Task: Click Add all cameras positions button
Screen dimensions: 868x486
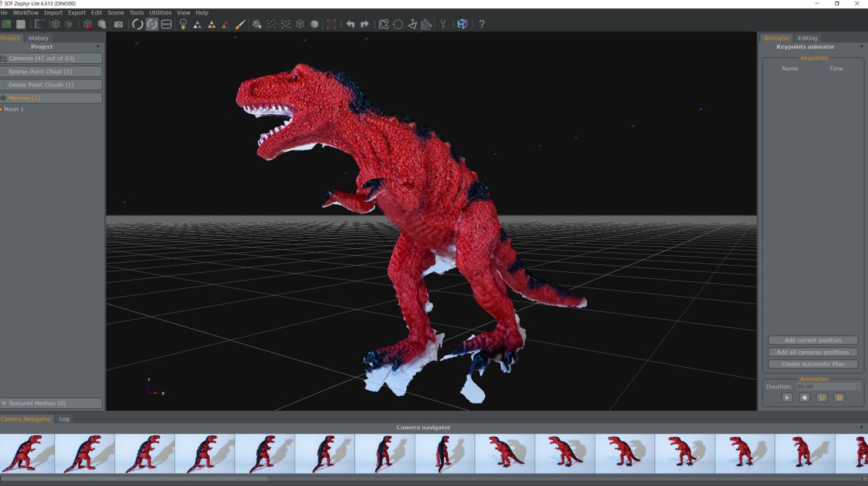Action: 813,352
